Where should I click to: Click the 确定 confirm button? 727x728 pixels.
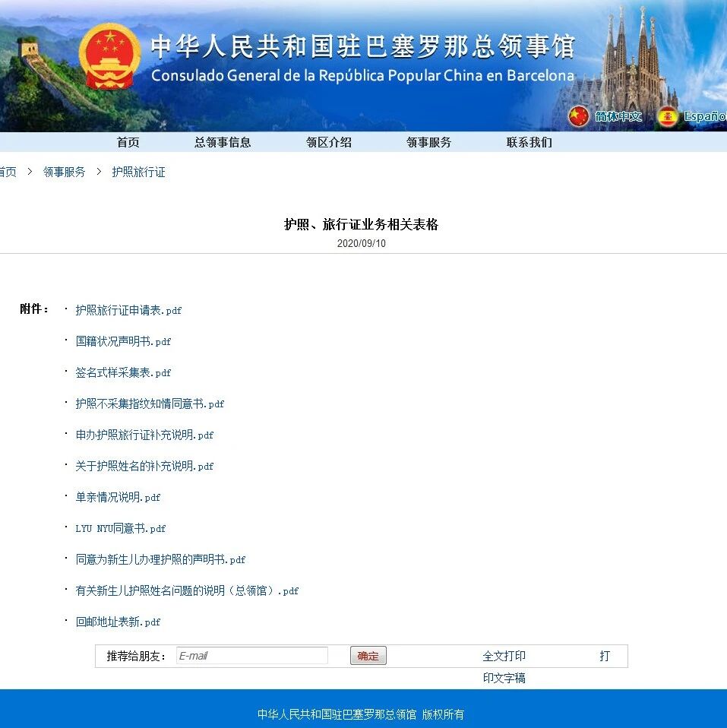[x=368, y=655]
